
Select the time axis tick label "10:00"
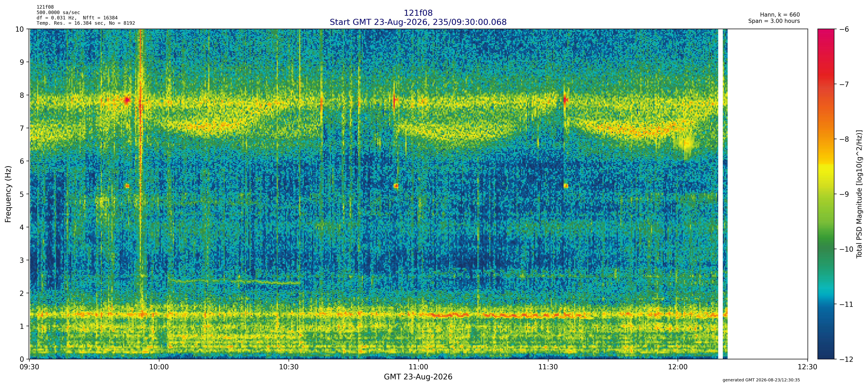pos(159,367)
